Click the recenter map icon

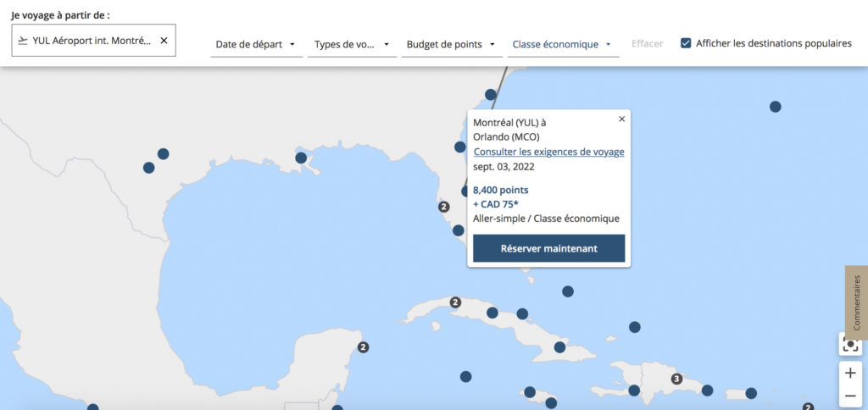tap(850, 345)
